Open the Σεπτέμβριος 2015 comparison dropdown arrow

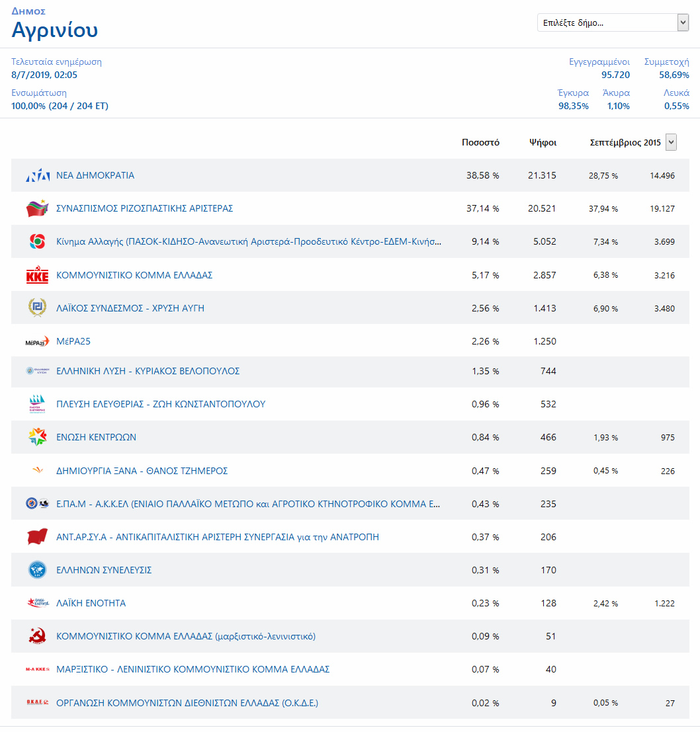point(671,142)
